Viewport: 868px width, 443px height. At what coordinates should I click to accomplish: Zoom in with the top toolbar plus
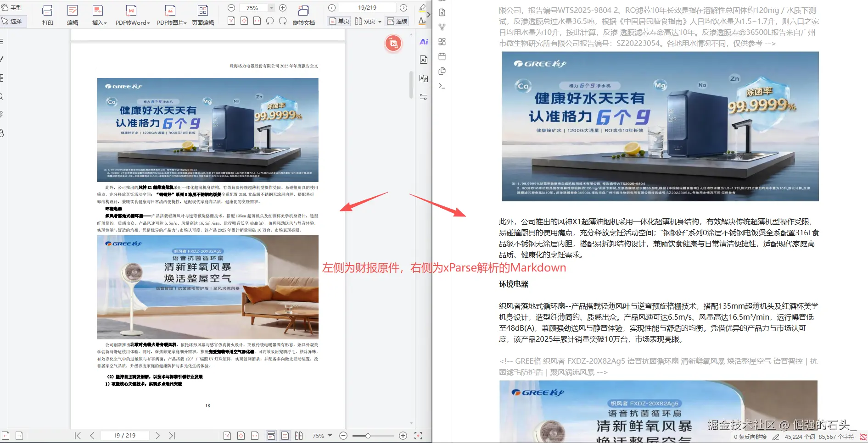click(283, 8)
